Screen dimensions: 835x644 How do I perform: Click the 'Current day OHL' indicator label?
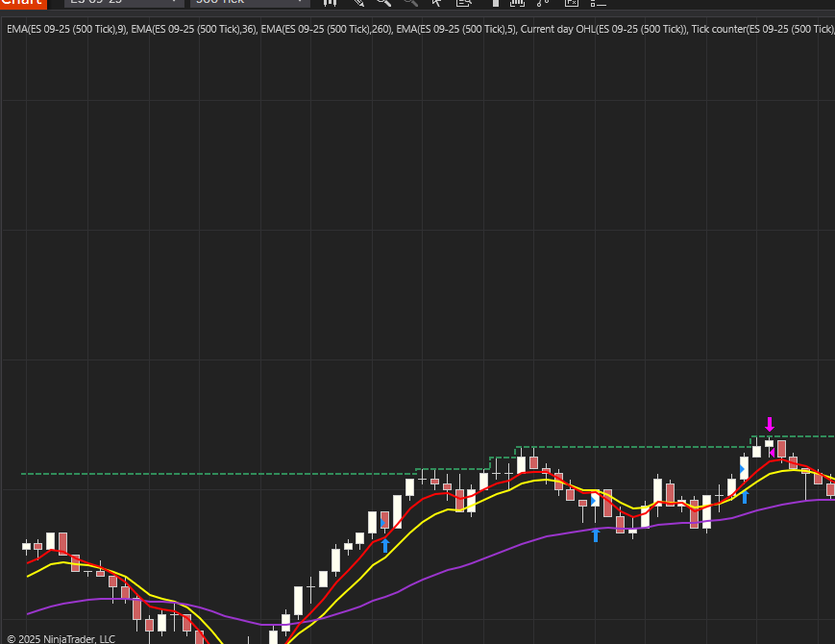[604, 29]
